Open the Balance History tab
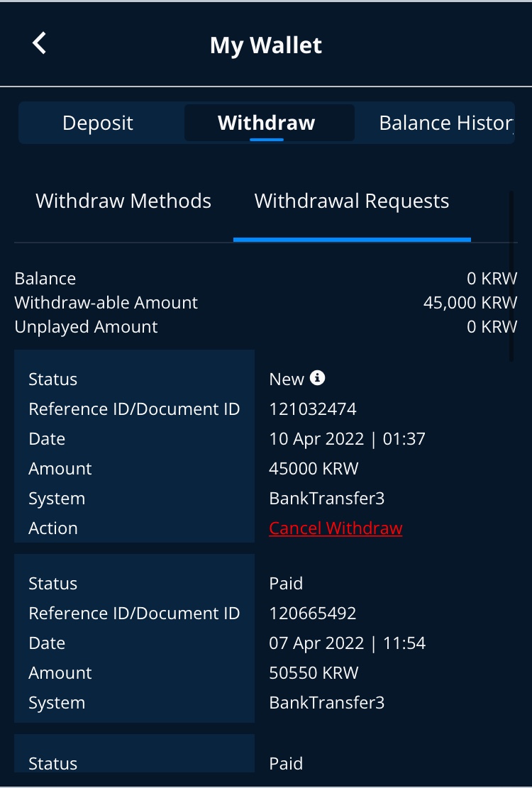The image size is (532, 788). pos(446,123)
